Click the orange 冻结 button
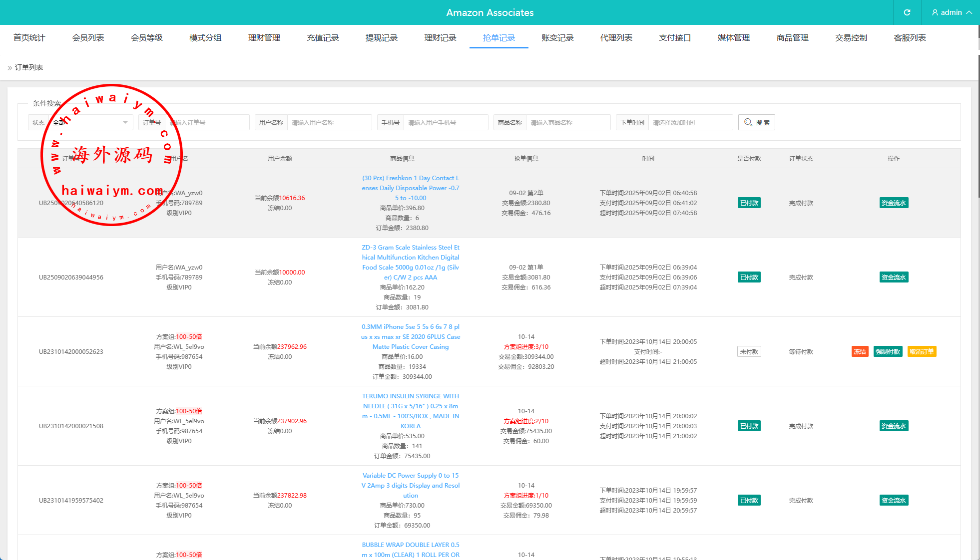 click(x=860, y=351)
